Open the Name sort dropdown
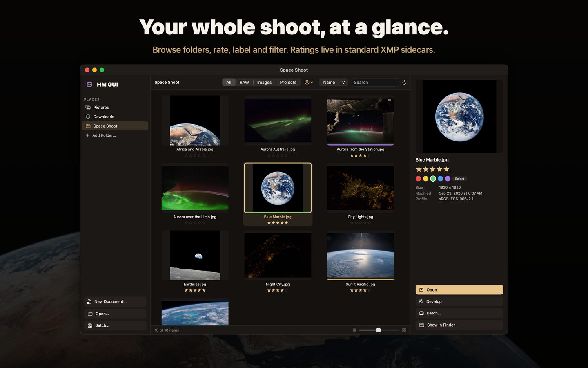Image resolution: width=588 pixels, height=368 pixels. (x=334, y=82)
